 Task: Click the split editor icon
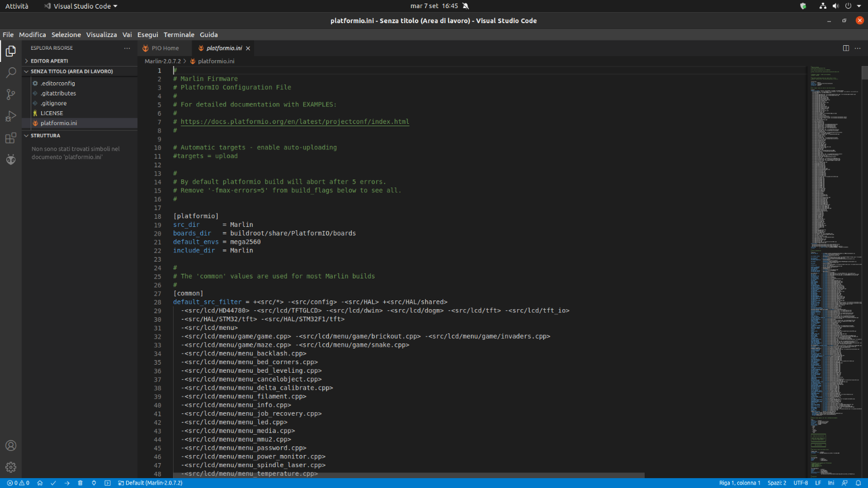845,48
